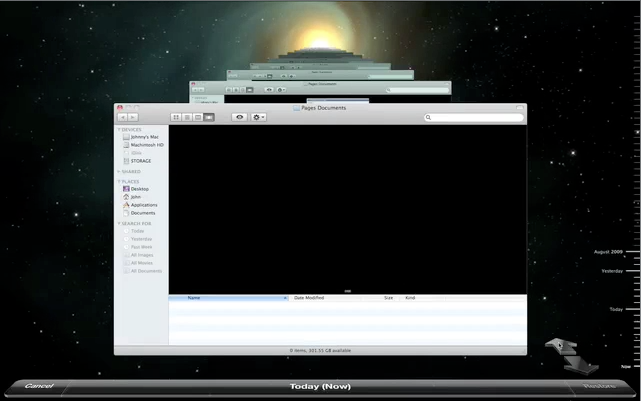Screen dimensions: 641x401
Task: Jump to Today on the timeline
Action: [x=616, y=309]
